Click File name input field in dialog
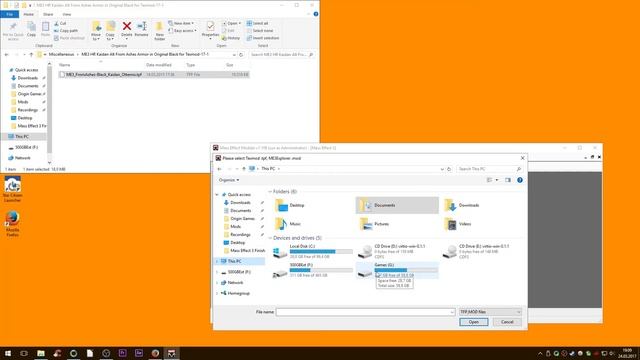The width and height of the screenshot is (640, 360). [365, 312]
